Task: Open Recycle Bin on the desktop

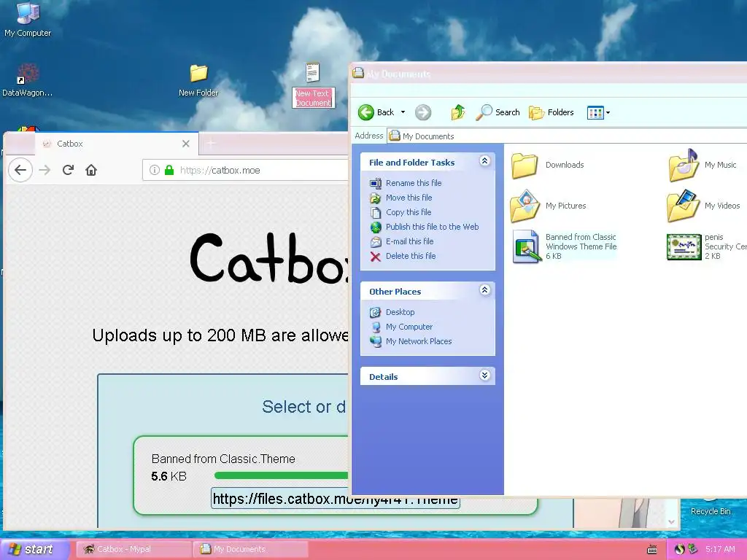Action: 711,506
